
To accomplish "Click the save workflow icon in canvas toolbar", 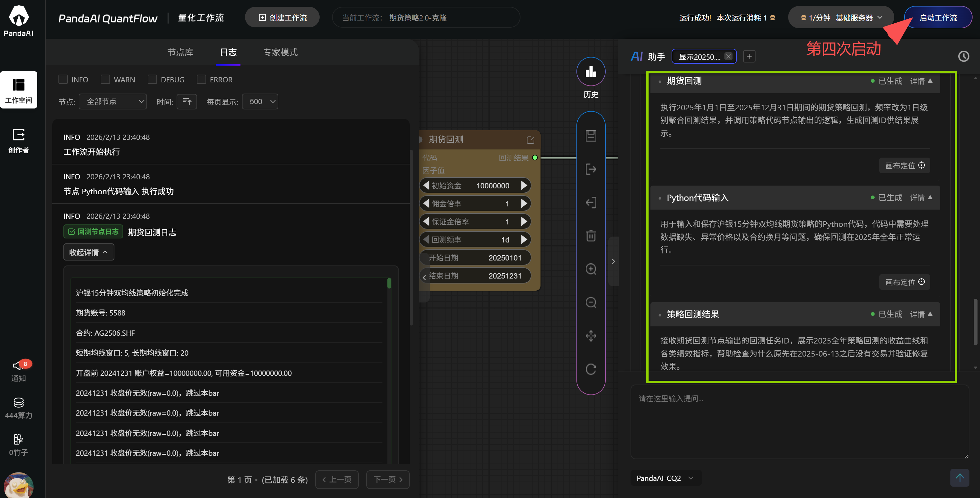I will click(591, 136).
